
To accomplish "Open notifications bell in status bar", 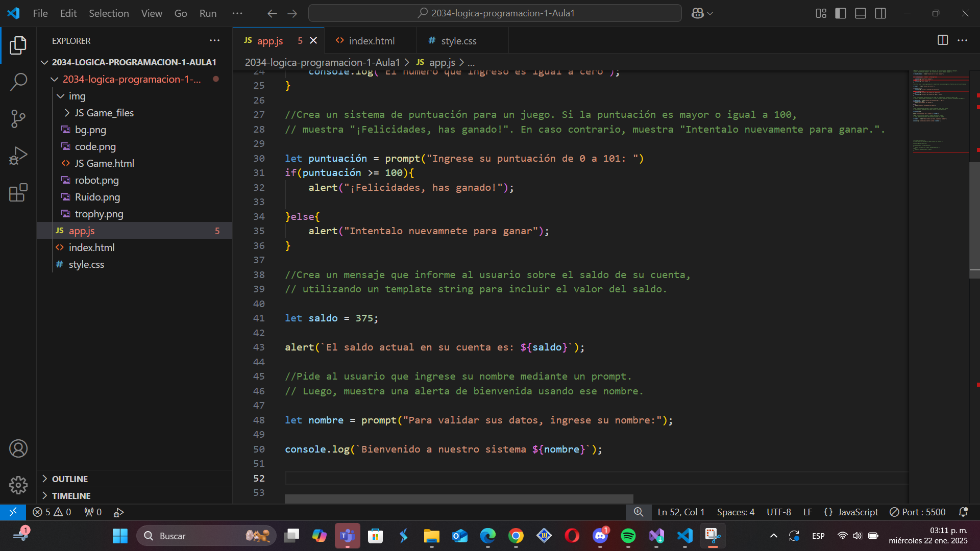I will pos(964,512).
